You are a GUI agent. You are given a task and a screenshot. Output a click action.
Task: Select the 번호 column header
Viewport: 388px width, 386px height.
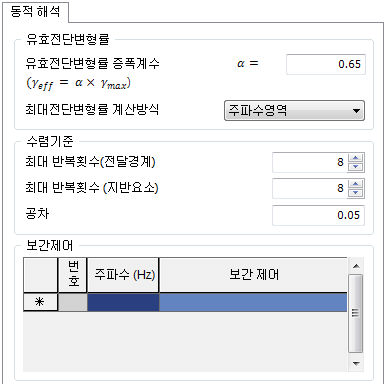click(73, 275)
